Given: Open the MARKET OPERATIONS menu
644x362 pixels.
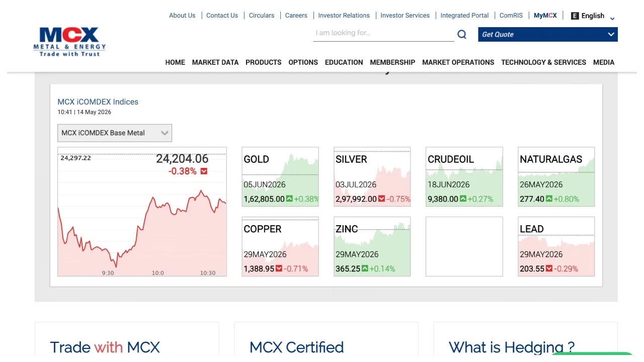Looking at the screenshot, I should (x=458, y=62).
